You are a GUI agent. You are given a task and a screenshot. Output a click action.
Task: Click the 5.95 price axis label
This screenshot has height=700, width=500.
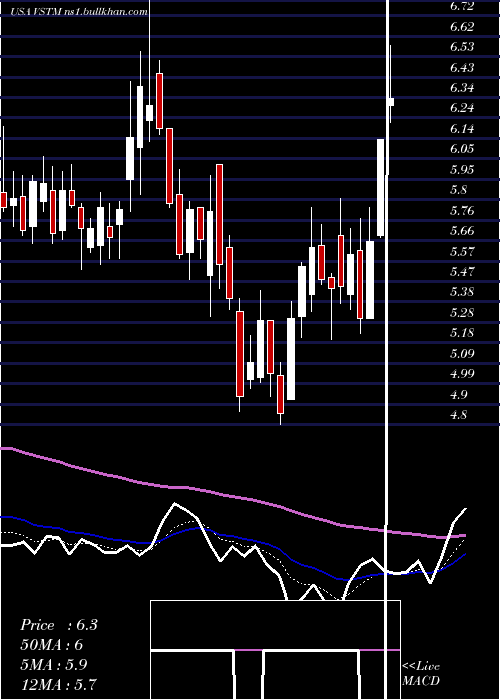pos(462,170)
